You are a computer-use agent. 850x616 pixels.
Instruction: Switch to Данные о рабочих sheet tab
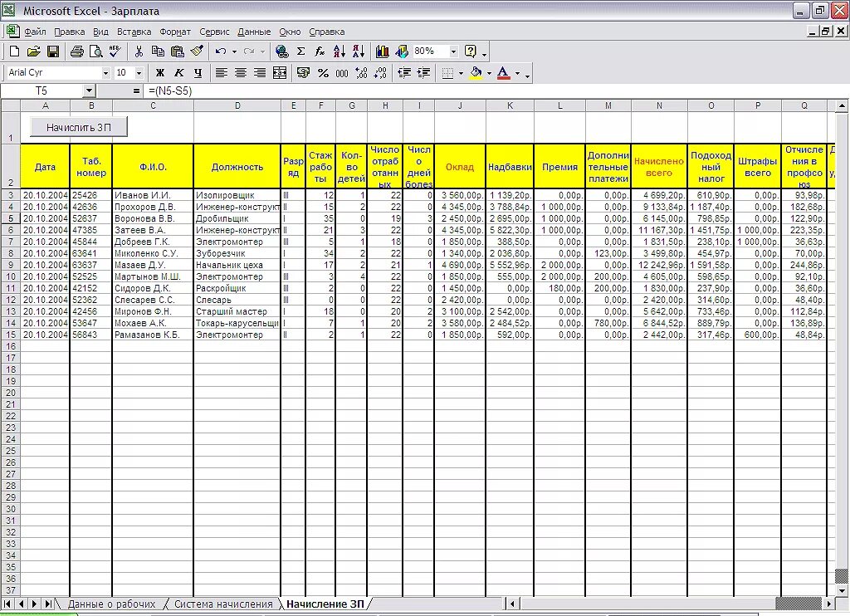(112, 604)
